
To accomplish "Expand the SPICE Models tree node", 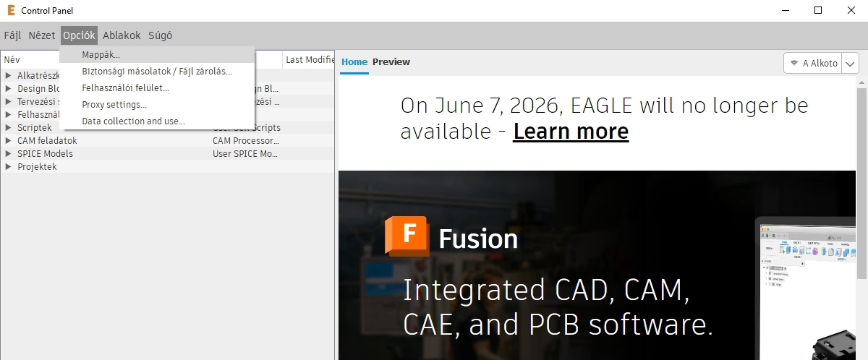I will 9,154.
